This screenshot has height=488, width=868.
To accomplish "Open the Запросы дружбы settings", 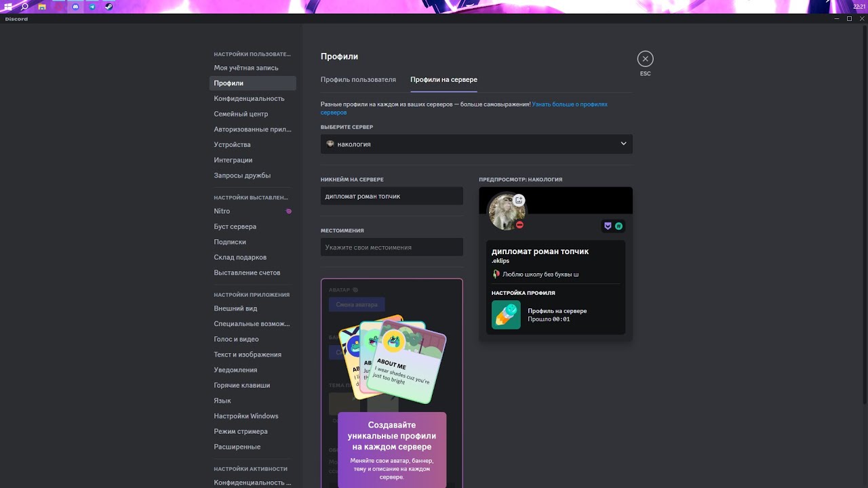I will [x=252, y=176].
